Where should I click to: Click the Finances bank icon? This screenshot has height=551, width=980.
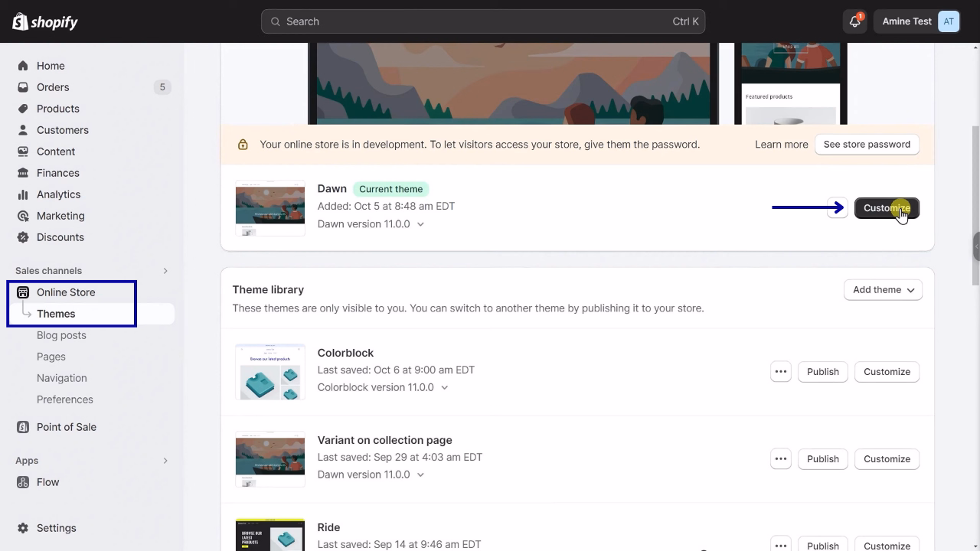point(23,173)
